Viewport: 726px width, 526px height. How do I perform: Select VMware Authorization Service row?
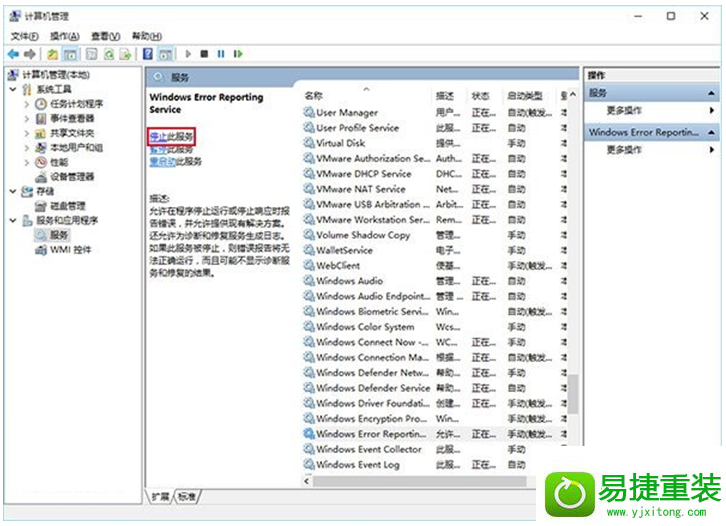[x=434, y=158]
